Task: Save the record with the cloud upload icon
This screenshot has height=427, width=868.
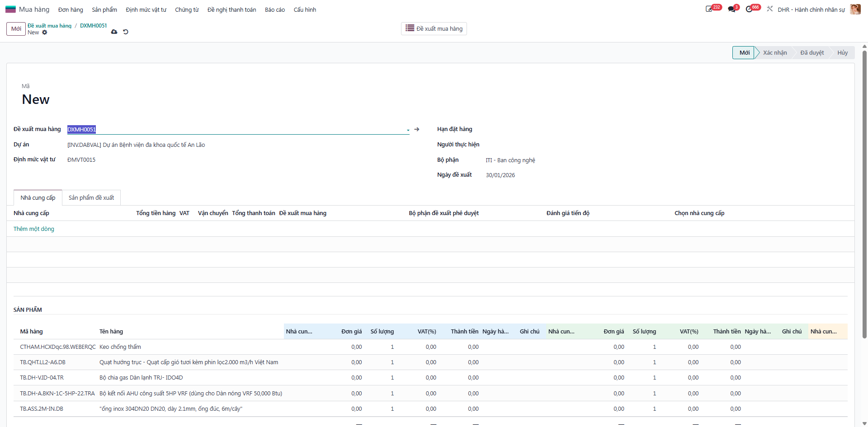Action: (x=114, y=32)
